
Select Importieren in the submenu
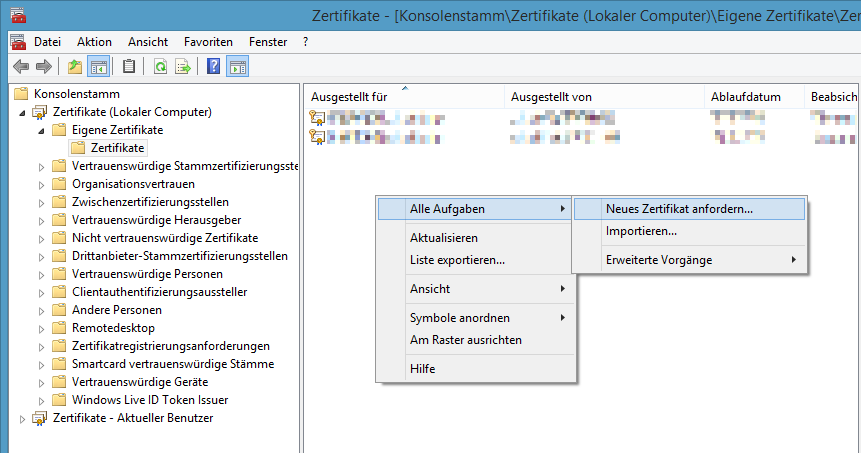coord(641,231)
